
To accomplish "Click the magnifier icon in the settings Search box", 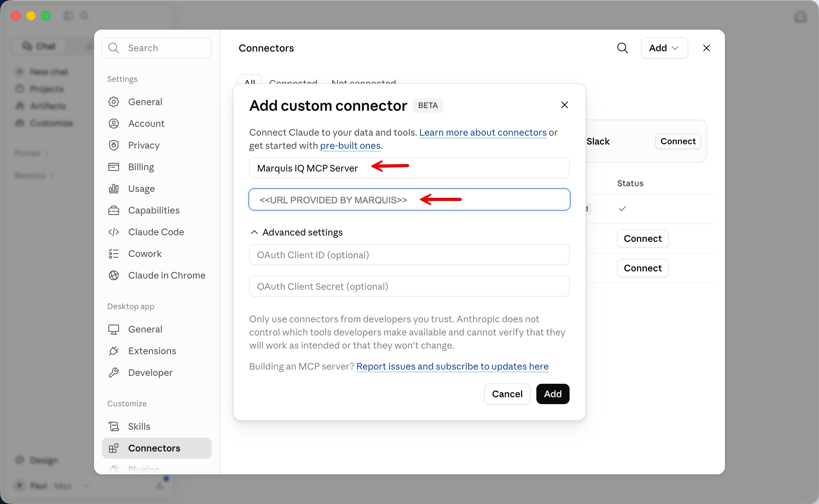I will pos(114,48).
